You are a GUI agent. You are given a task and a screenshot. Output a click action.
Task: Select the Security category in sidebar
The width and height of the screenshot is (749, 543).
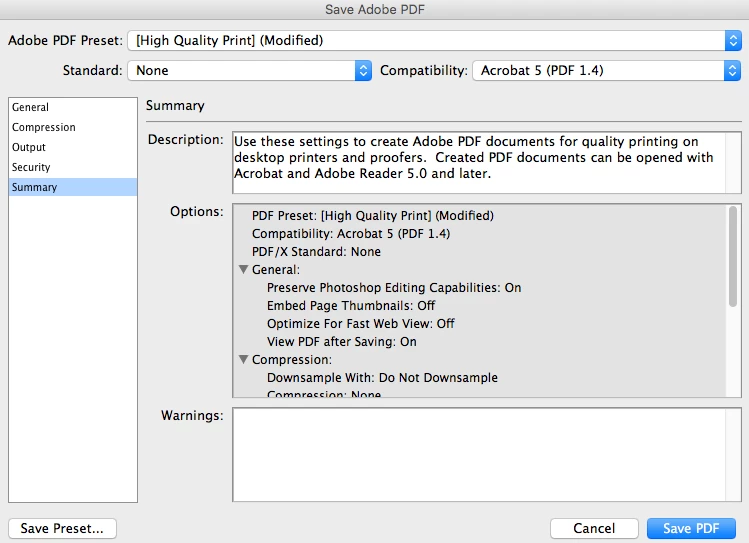(x=73, y=167)
